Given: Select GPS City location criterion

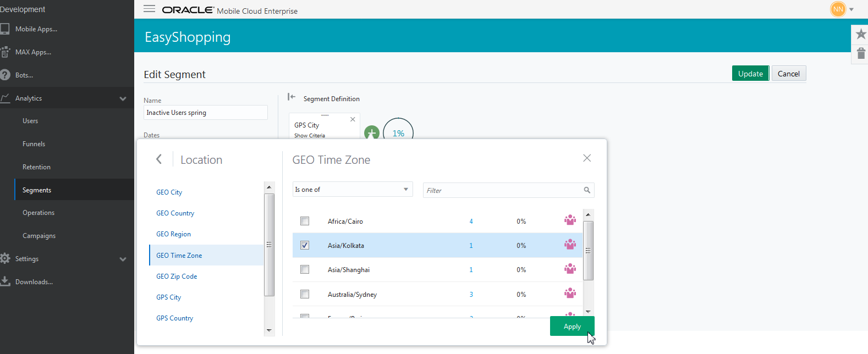Looking at the screenshot, I should pos(168,297).
